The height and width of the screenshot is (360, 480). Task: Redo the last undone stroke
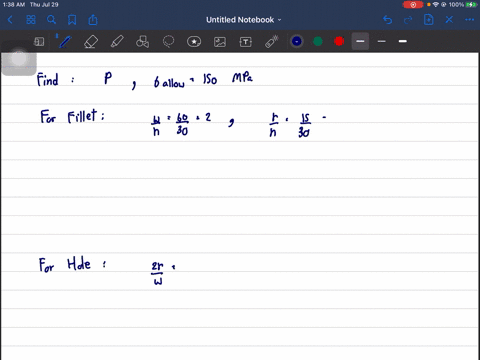pyautogui.click(x=408, y=20)
